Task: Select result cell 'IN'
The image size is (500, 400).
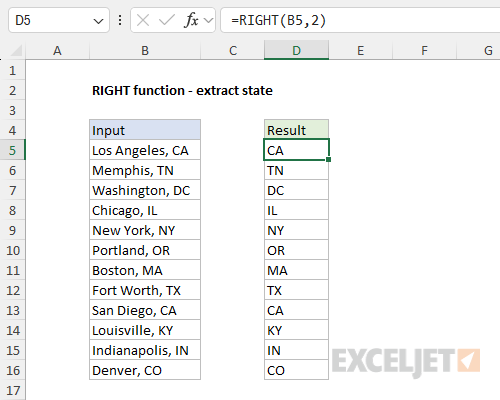Action: click(x=296, y=350)
